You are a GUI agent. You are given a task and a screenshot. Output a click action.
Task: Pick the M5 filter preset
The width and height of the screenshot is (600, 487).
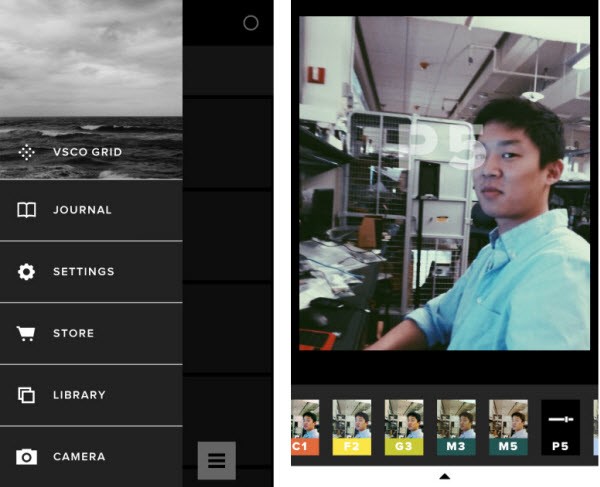[x=508, y=427]
